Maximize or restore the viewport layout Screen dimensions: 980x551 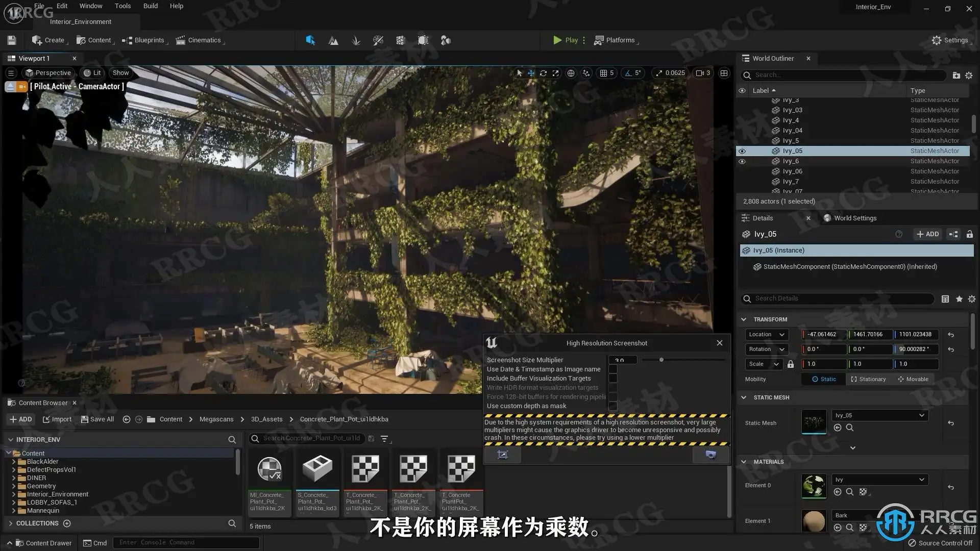724,73
